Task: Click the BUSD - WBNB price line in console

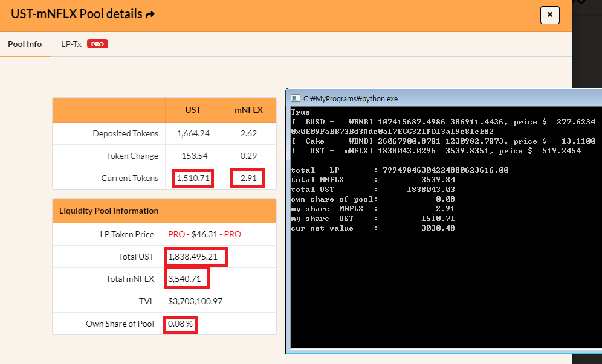Action: click(443, 121)
